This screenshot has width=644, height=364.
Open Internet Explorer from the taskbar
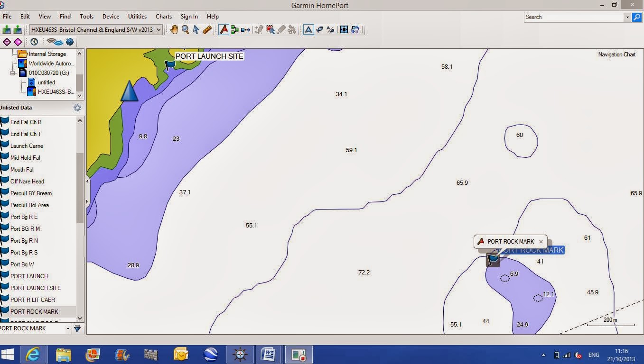34,355
